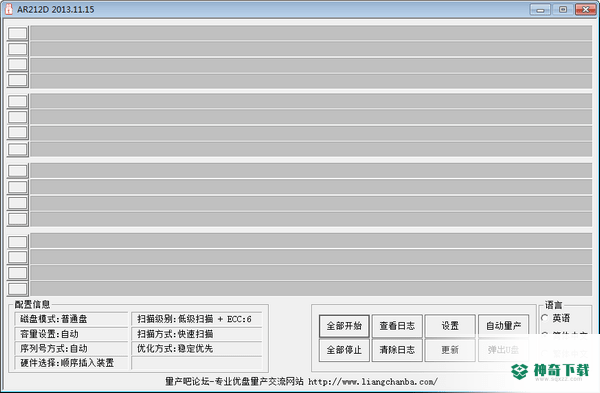Click the topmost gray progress bar
The image size is (600, 393).
coord(311,33)
